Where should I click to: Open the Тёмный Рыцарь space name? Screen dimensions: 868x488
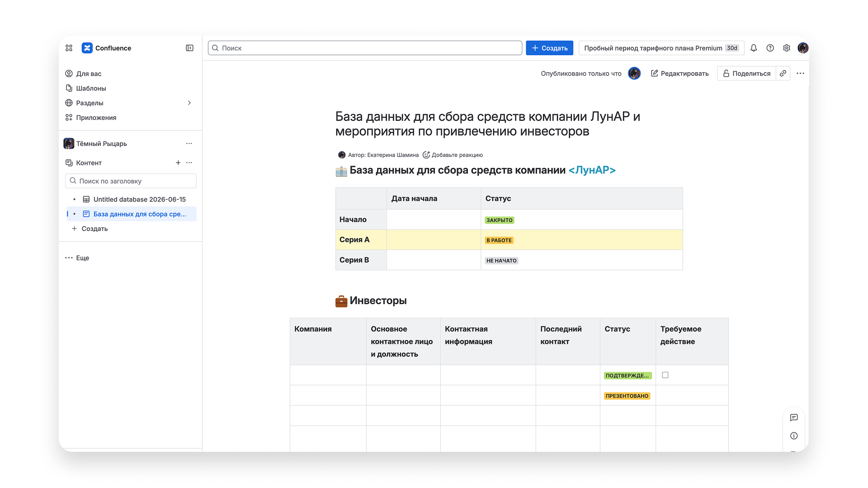click(x=101, y=144)
